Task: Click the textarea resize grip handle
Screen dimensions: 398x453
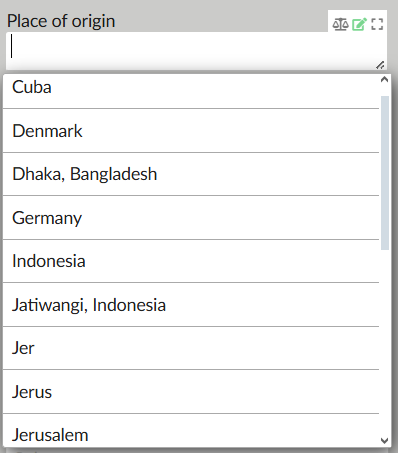Action: [380, 65]
